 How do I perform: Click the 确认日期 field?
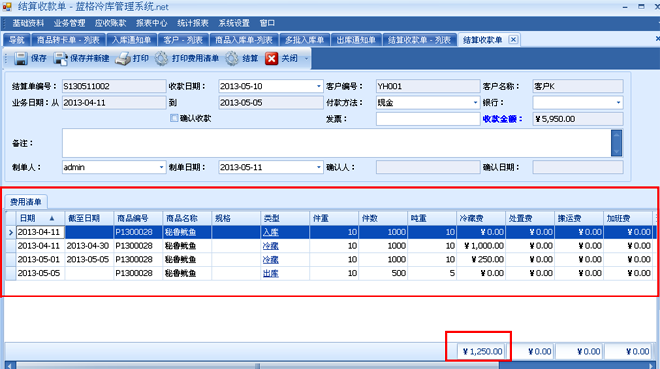[x=578, y=167]
